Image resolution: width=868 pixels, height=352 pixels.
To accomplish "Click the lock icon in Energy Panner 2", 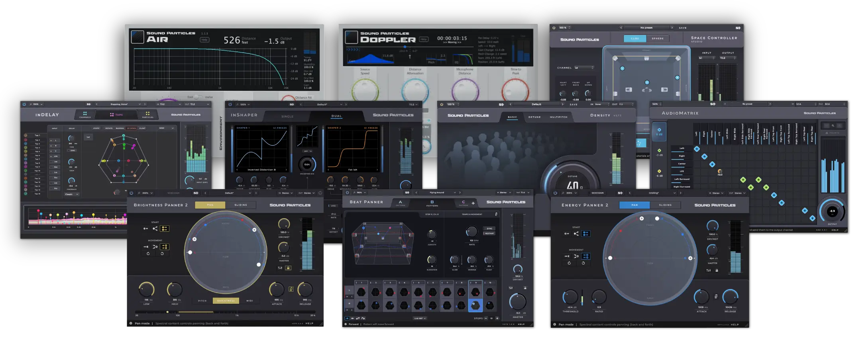I will [717, 270].
